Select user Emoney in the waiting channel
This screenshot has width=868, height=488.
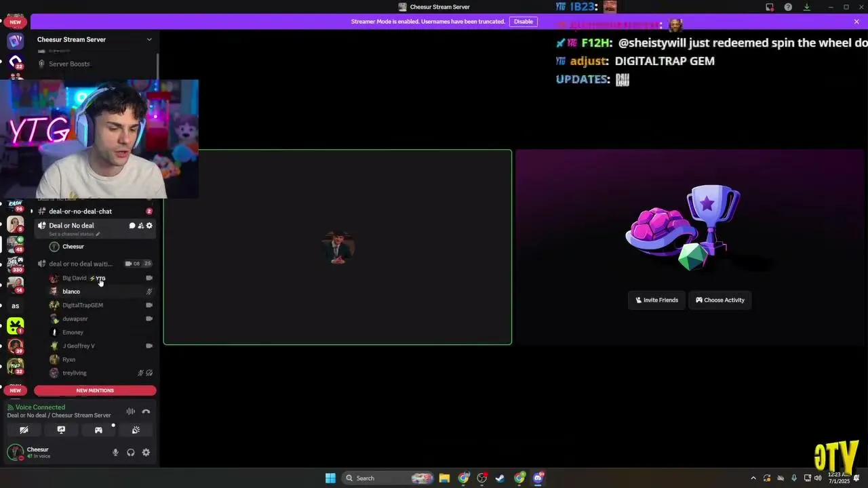click(73, 332)
